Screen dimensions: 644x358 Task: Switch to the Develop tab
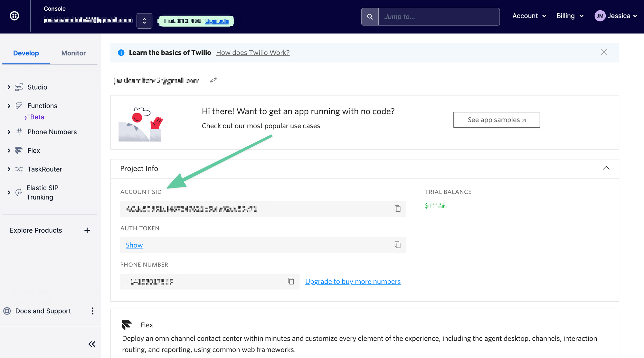pos(26,53)
